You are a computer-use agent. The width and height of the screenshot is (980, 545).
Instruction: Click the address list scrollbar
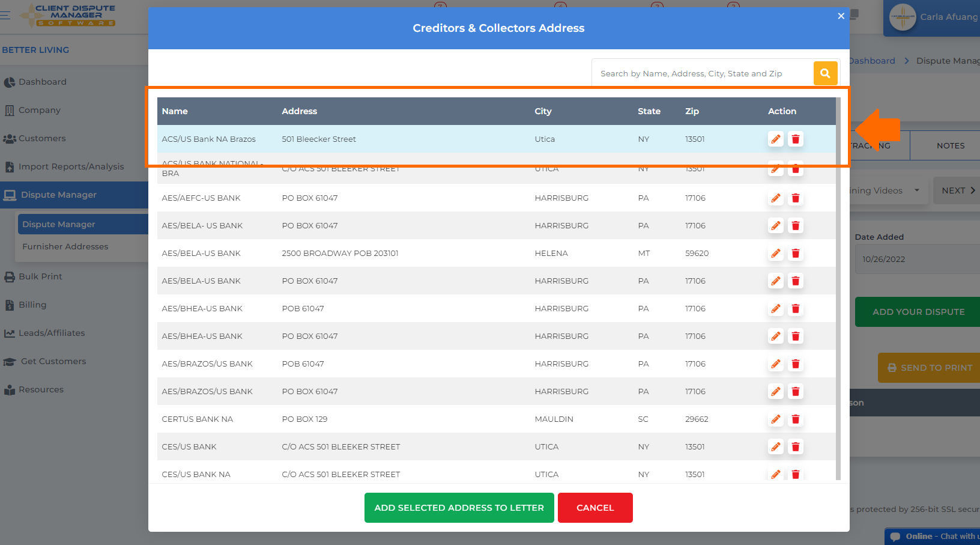tap(838, 288)
